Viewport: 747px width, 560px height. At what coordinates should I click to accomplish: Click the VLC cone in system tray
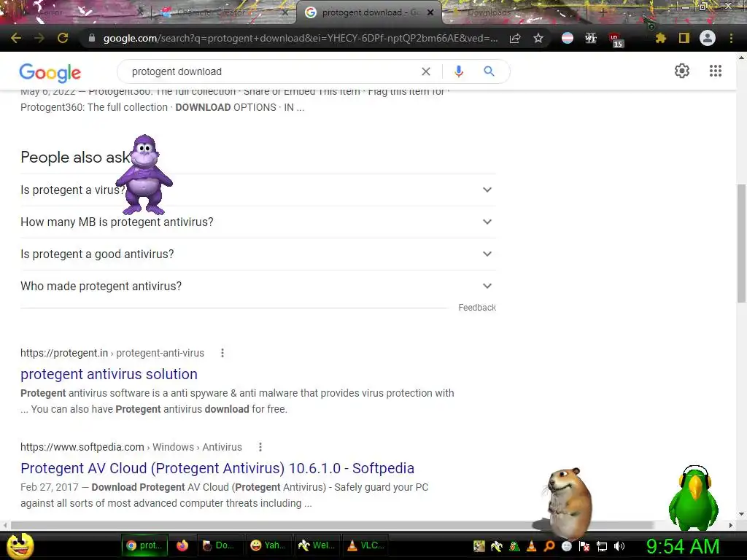point(531,546)
